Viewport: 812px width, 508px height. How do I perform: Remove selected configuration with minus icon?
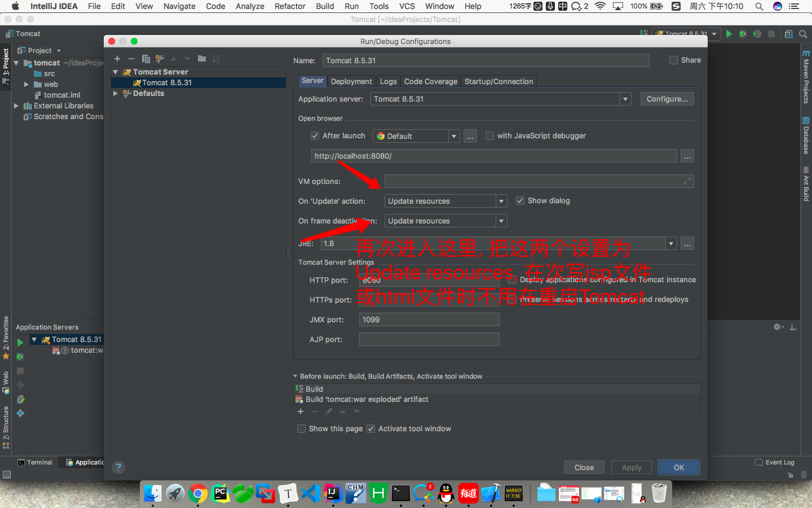pyautogui.click(x=131, y=59)
